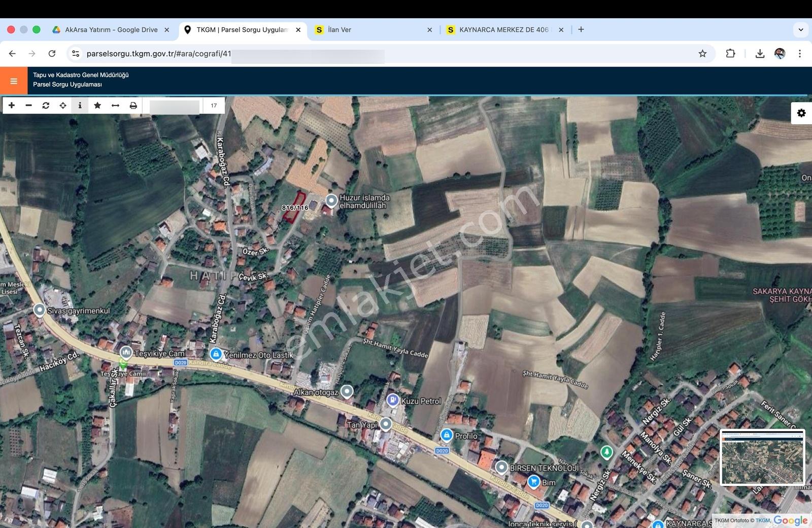Screen dimensions: 812x528
Task: Close the AkArsa Yatırım tab
Action: (x=167, y=30)
